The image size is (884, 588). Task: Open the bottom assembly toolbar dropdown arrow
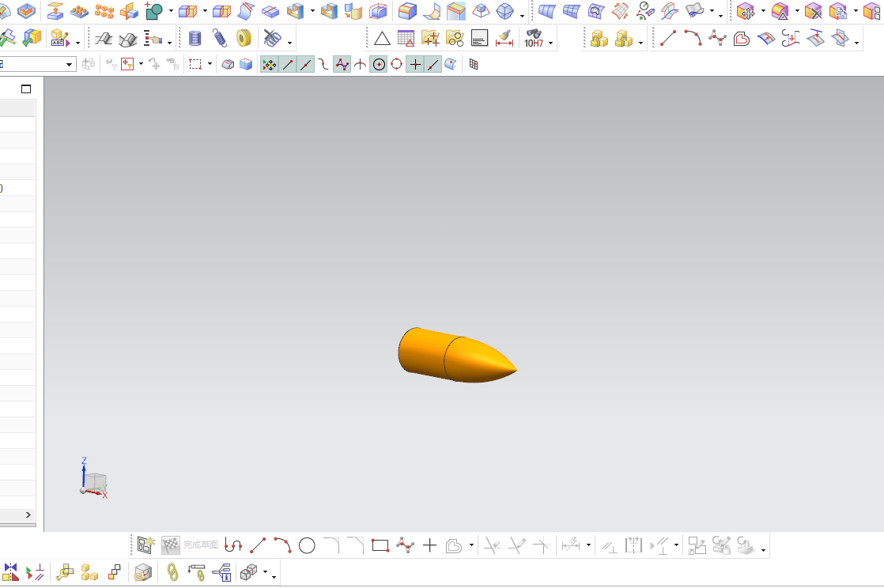pyautogui.click(x=266, y=572)
